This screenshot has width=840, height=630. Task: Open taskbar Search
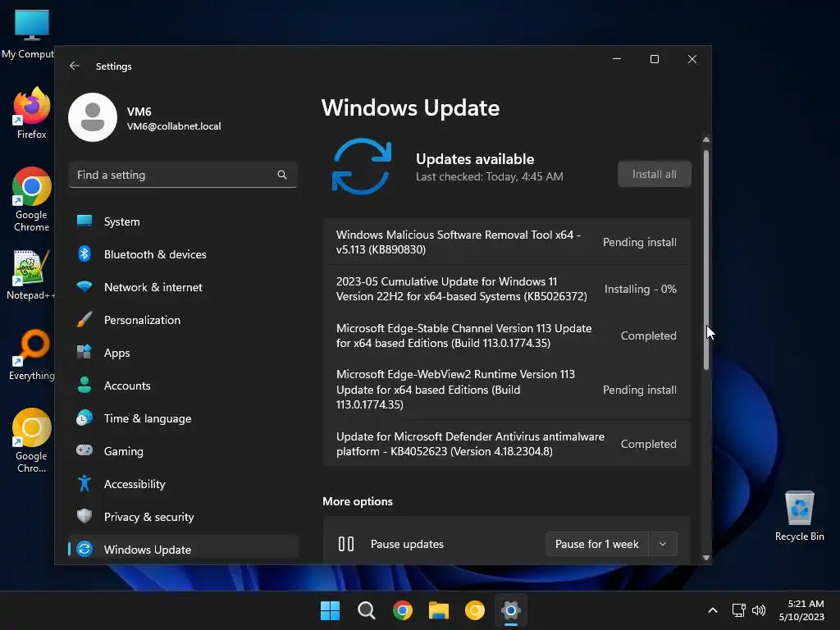367,610
